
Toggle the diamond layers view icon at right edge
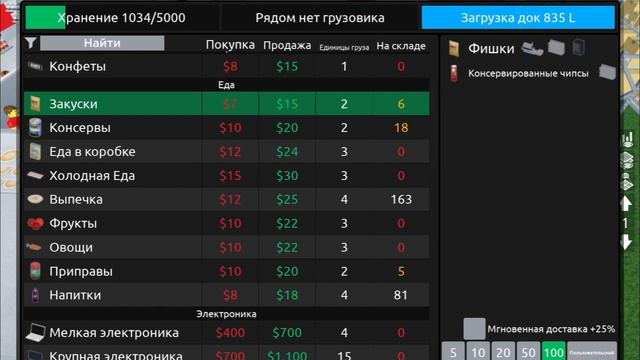tap(627, 182)
